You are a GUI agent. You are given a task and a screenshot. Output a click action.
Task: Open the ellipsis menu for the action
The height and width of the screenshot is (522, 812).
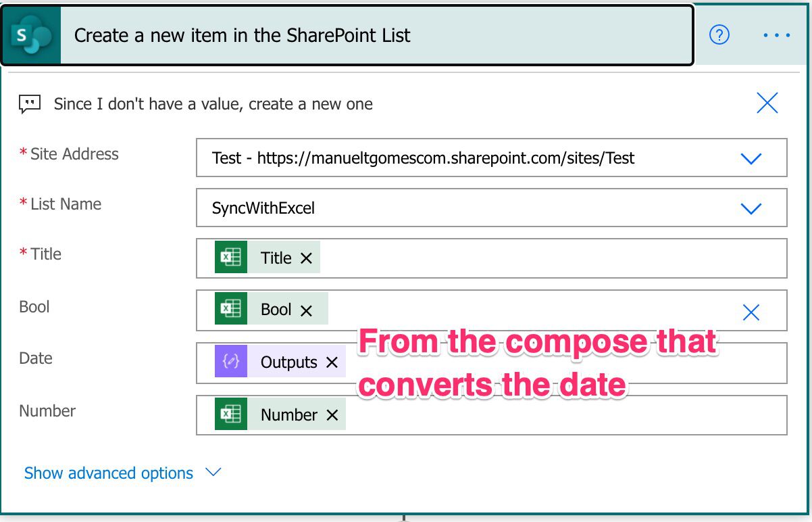click(x=776, y=36)
